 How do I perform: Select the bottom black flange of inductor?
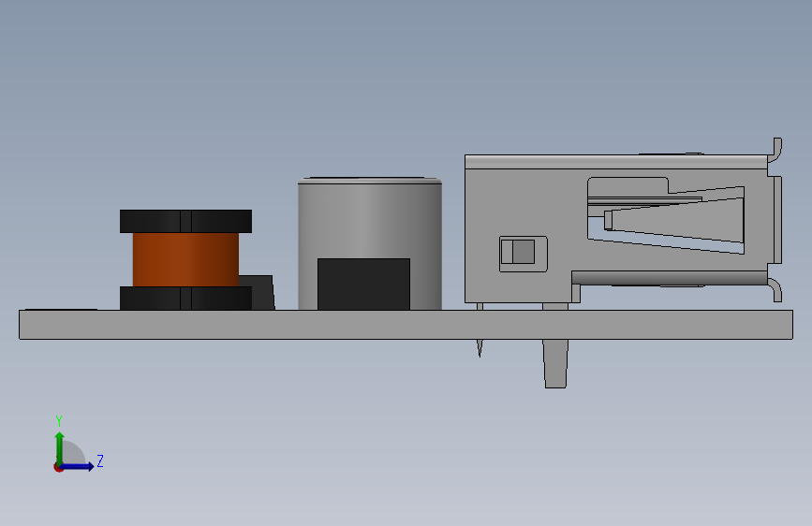pos(185,299)
